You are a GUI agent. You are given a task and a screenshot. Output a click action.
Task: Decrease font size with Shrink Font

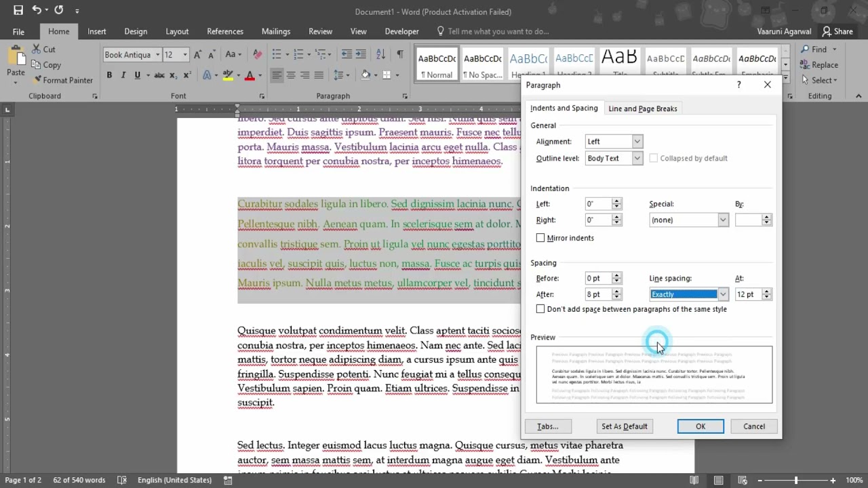point(211,55)
